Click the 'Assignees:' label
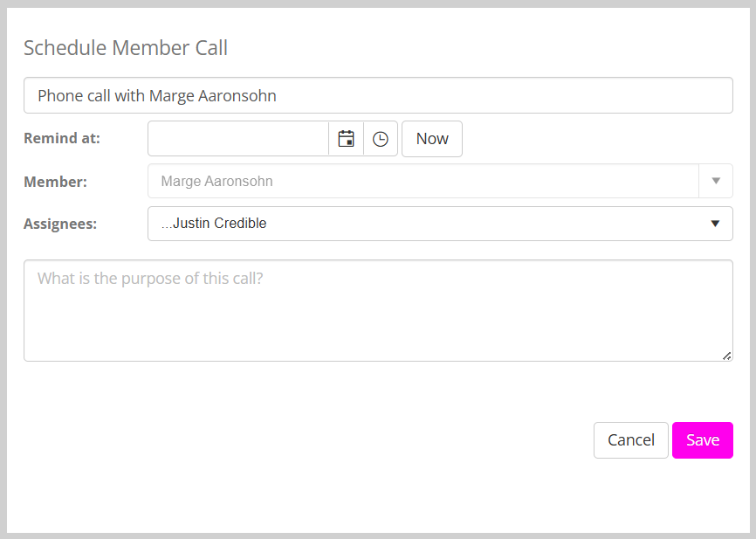The height and width of the screenshot is (539, 756). (60, 224)
